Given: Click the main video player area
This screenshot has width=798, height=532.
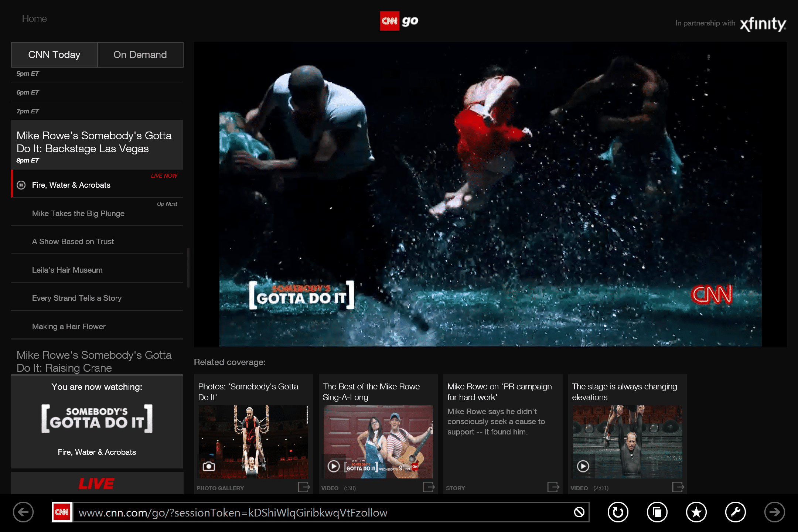Looking at the screenshot, I should (490, 195).
